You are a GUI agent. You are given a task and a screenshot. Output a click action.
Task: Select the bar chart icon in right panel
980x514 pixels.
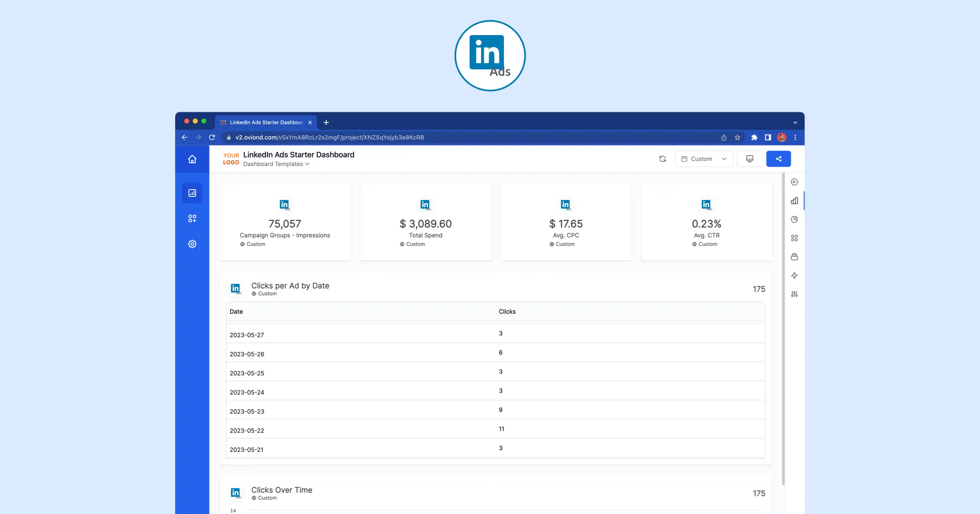[794, 201]
